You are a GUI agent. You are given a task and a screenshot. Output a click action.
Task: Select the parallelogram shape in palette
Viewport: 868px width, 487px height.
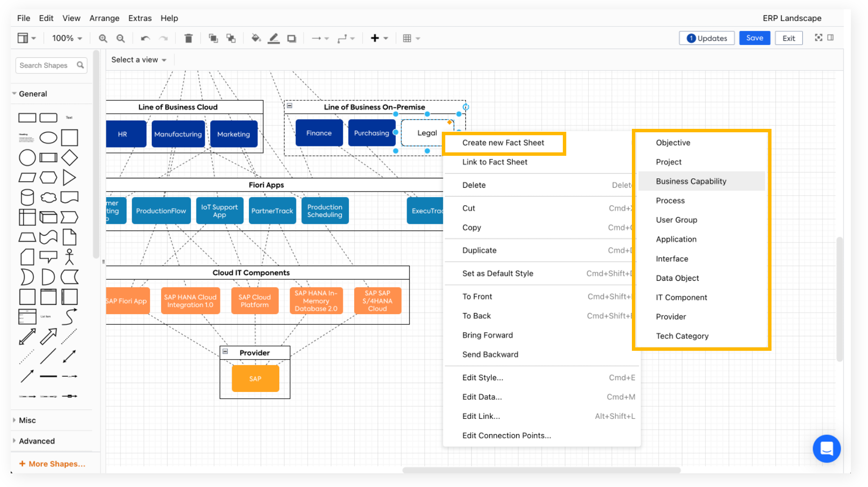(x=27, y=177)
